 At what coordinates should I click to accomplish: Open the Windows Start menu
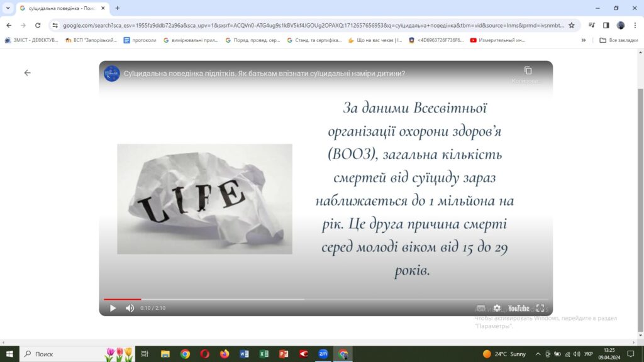9,354
